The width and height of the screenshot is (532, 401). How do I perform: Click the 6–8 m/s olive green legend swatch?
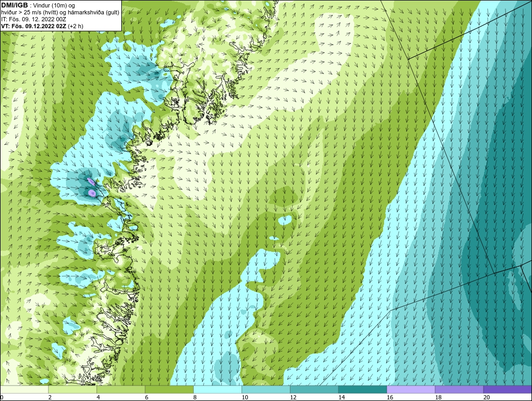(169, 389)
